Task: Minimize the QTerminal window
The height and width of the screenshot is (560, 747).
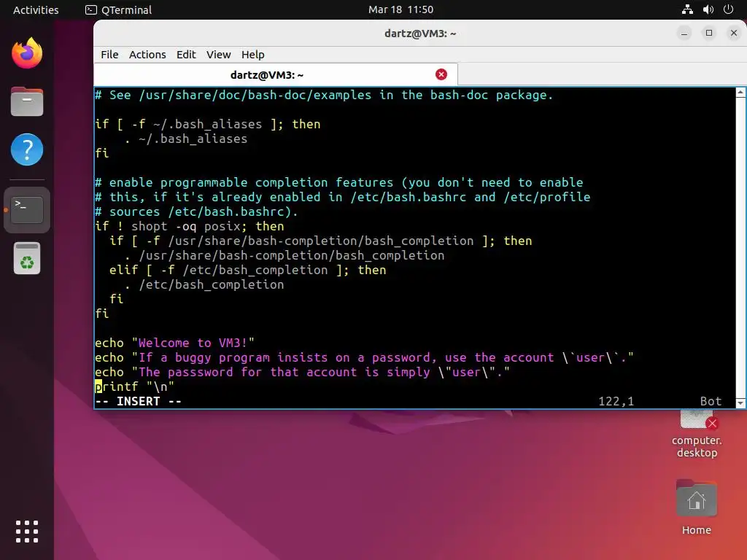Action: tap(684, 33)
